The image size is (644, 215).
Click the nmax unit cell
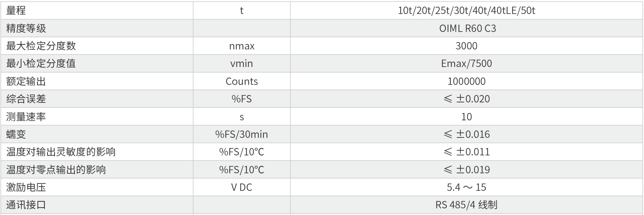pyautogui.click(x=242, y=46)
